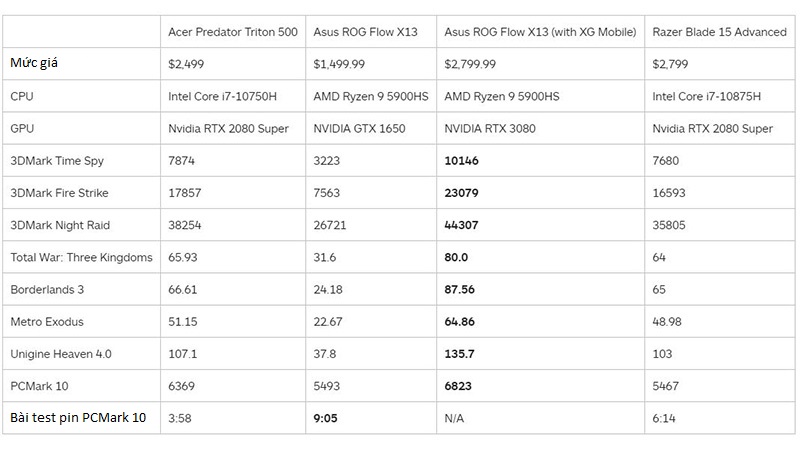Click the bold 10146 Time Spy score

461,160
